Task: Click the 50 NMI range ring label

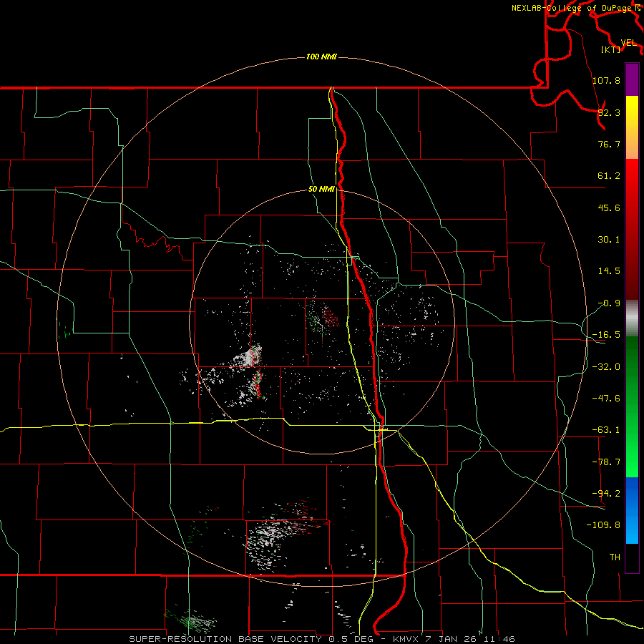Action: (321, 189)
